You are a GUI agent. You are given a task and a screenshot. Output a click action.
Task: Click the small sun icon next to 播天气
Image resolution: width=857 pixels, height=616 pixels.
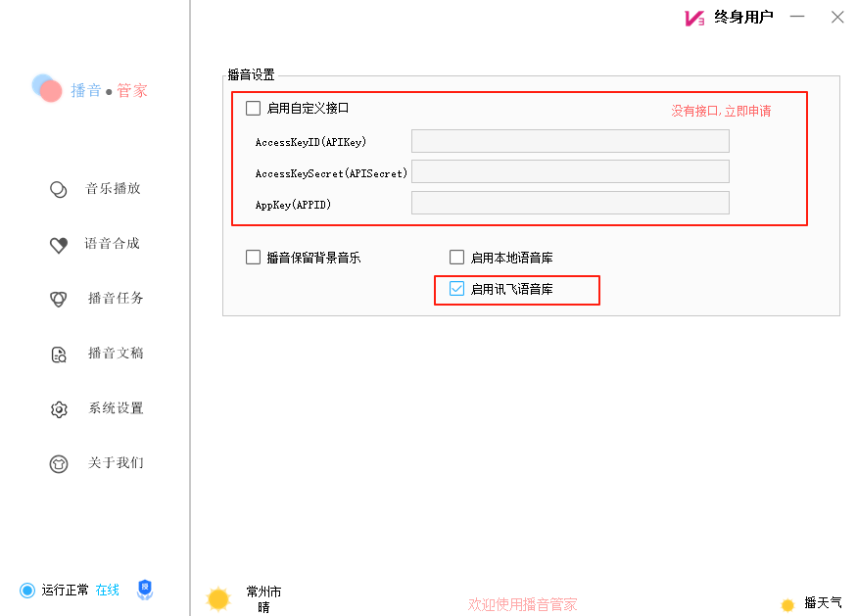[787, 604]
